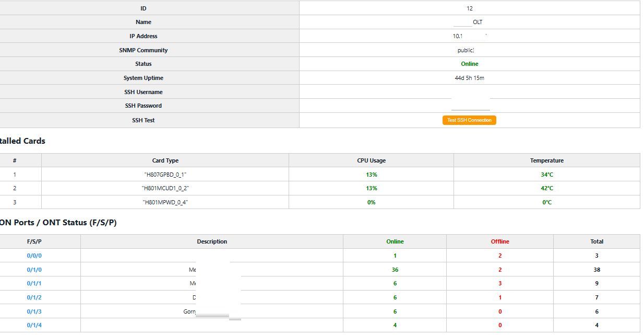Click the IP Address value cell
Viewport: 644px width, 335px height.
click(x=469, y=36)
